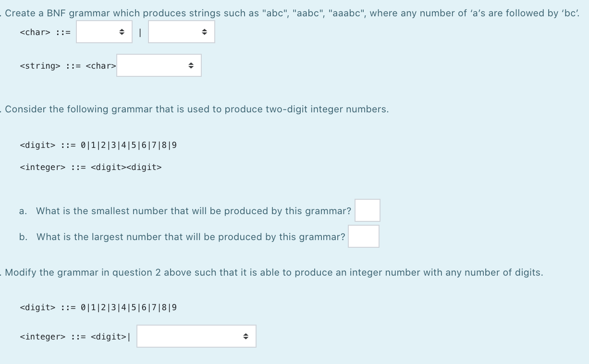Click the 'What is the smallest number' question

click(194, 211)
